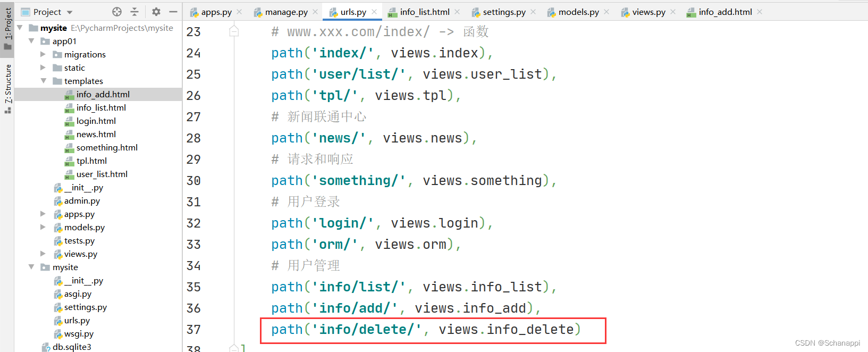The height and width of the screenshot is (352, 868).
Task: Expand the migrations folder
Action: click(x=43, y=54)
